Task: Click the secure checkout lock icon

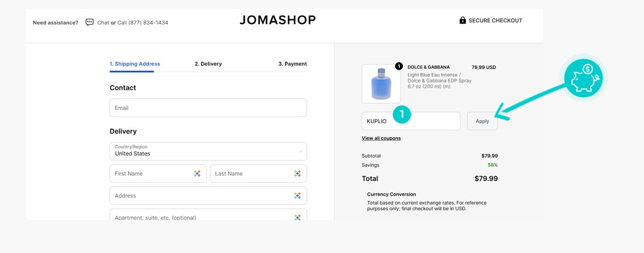Action: point(463,20)
